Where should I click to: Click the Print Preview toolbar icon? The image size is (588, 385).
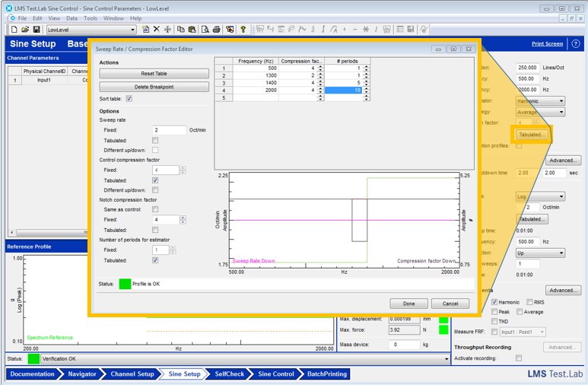click(x=205, y=30)
